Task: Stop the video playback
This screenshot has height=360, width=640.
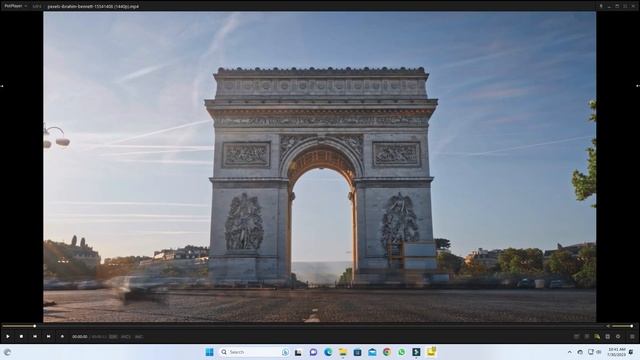Action: [21, 336]
